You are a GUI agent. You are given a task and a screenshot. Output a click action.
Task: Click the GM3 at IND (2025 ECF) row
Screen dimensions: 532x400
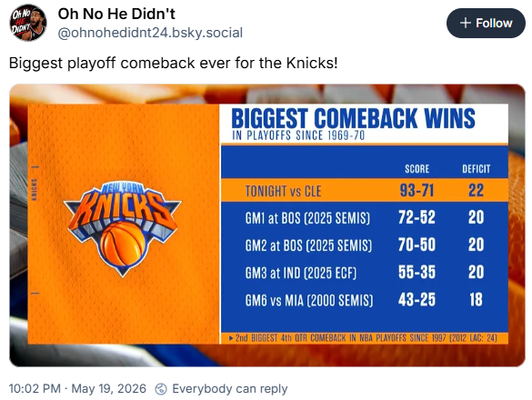tap(365, 273)
